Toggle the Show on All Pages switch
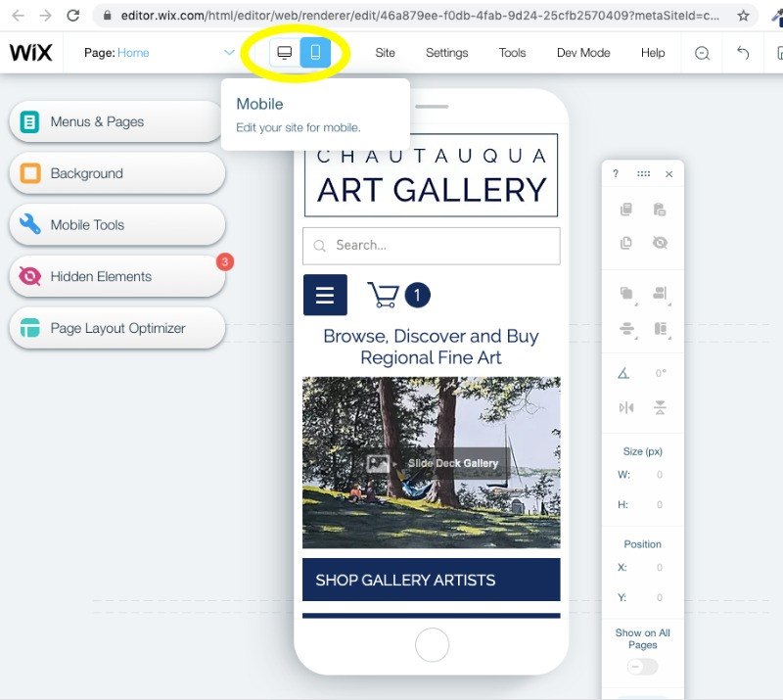 click(x=643, y=667)
